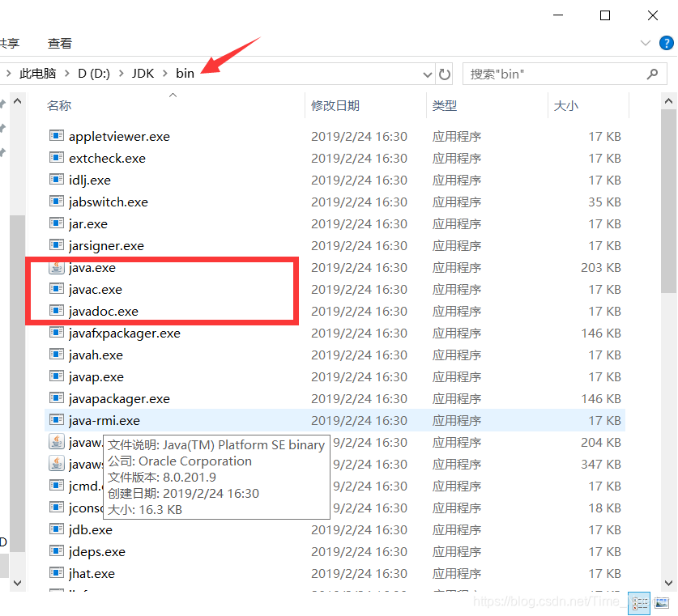Image resolution: width=678 pixels, height=616 pixels.
Task: Expand the ribbon with the chevron
Action: [x=645, y=43]
